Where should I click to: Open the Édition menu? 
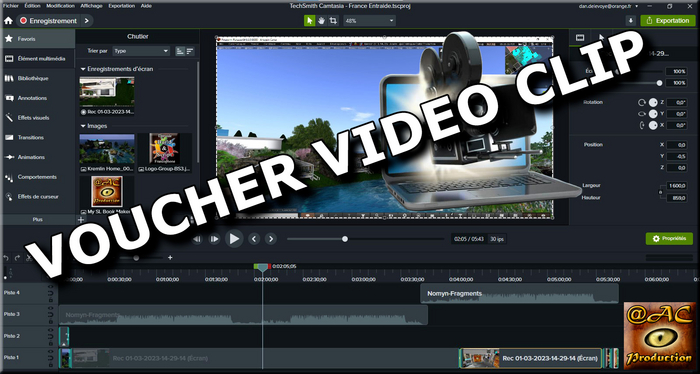point(32,6)
